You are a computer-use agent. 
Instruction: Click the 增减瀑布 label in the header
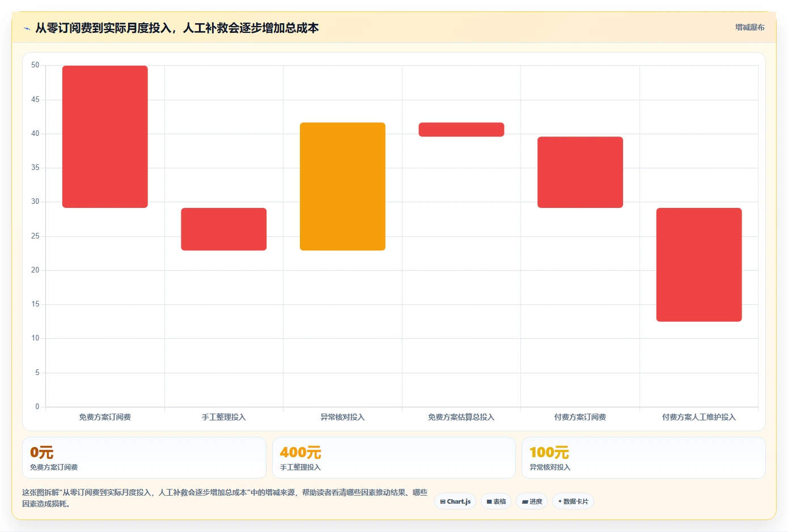click(749, 27)
